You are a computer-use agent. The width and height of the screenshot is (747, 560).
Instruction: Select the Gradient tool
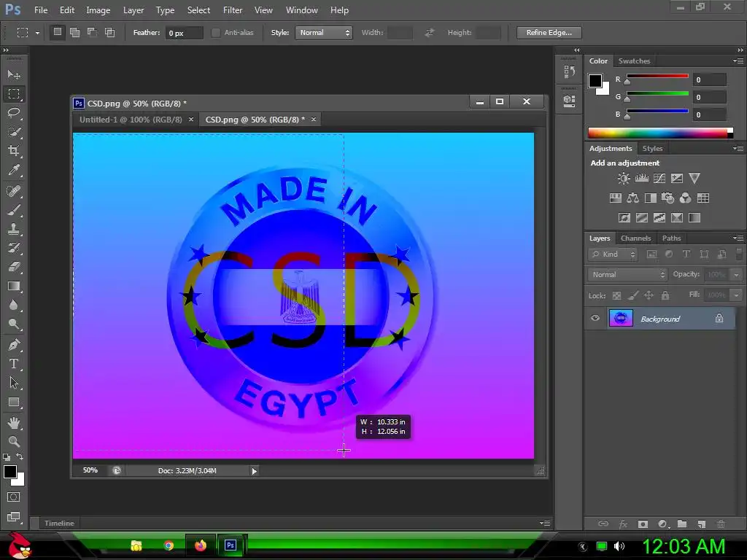coord(14,286)
